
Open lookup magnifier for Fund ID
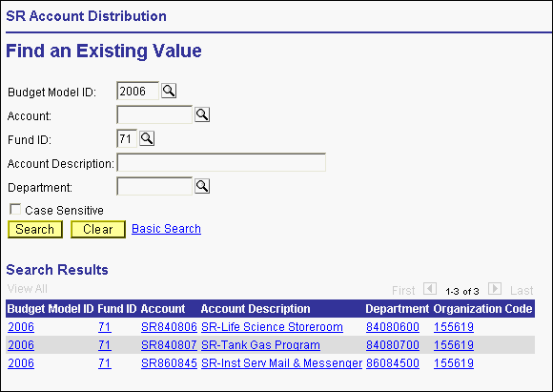pyautogui.click(x=147, y=138)
